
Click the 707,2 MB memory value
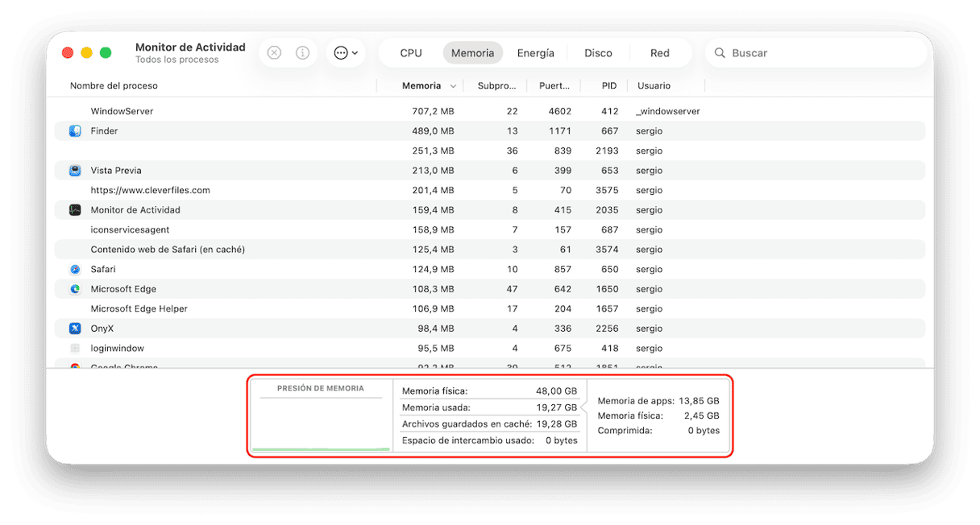[x=433, y=111]
